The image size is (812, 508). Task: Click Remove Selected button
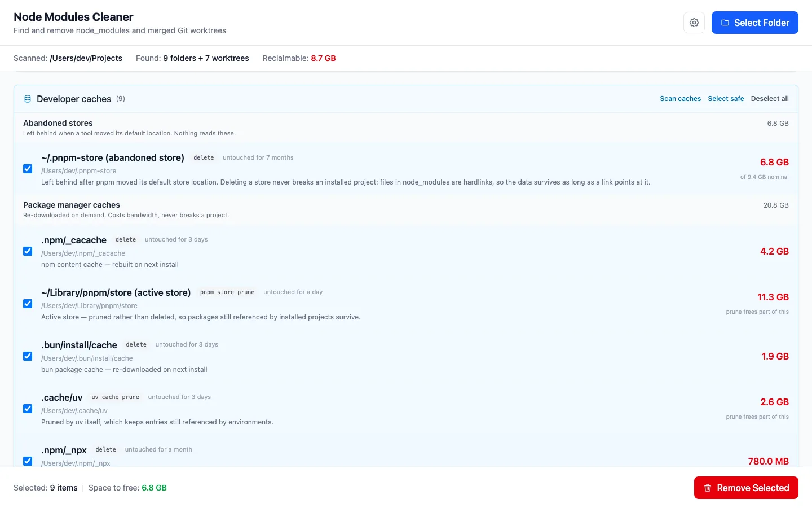(746, 488)
